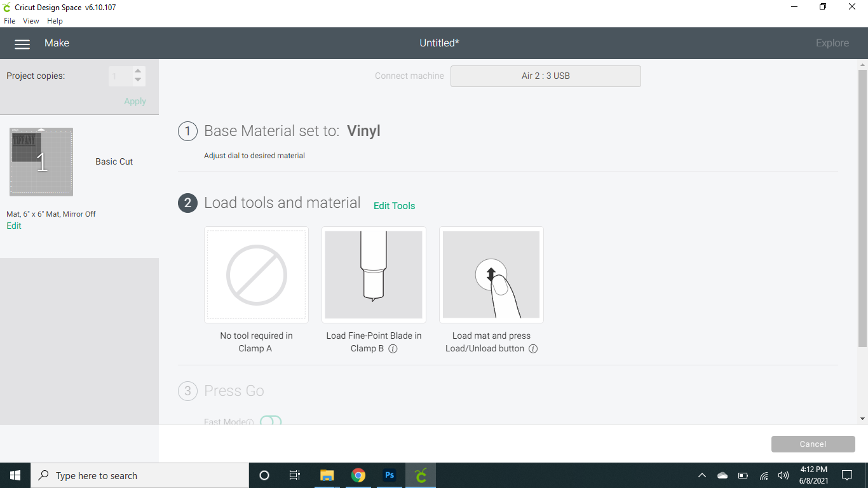Click the Fast Mode info icon

pyautogui.click(x=250, y=422)
